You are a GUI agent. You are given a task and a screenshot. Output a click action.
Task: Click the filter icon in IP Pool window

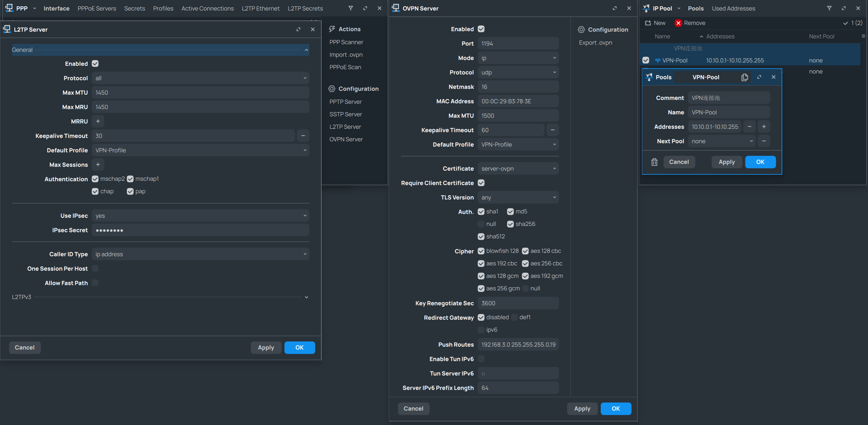[x=829, y=8]
